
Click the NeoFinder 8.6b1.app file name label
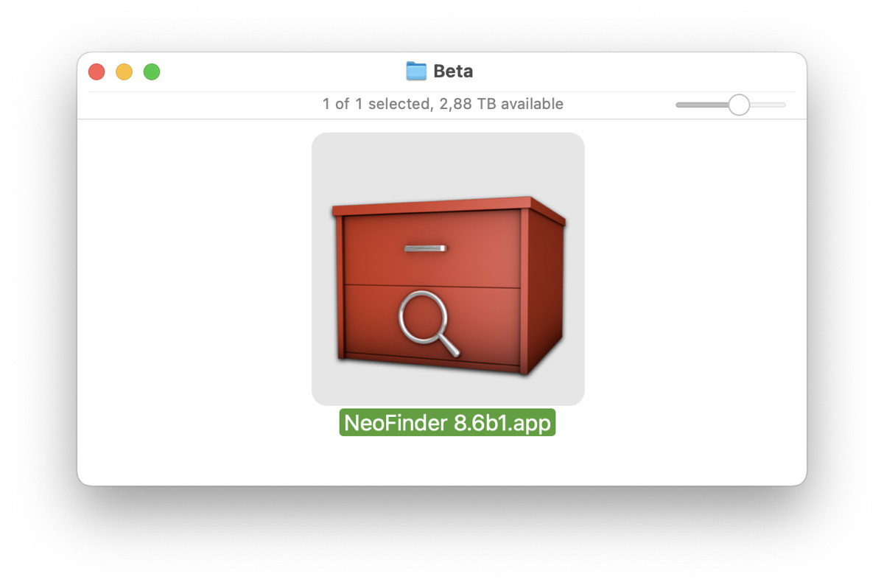point(447,423)
